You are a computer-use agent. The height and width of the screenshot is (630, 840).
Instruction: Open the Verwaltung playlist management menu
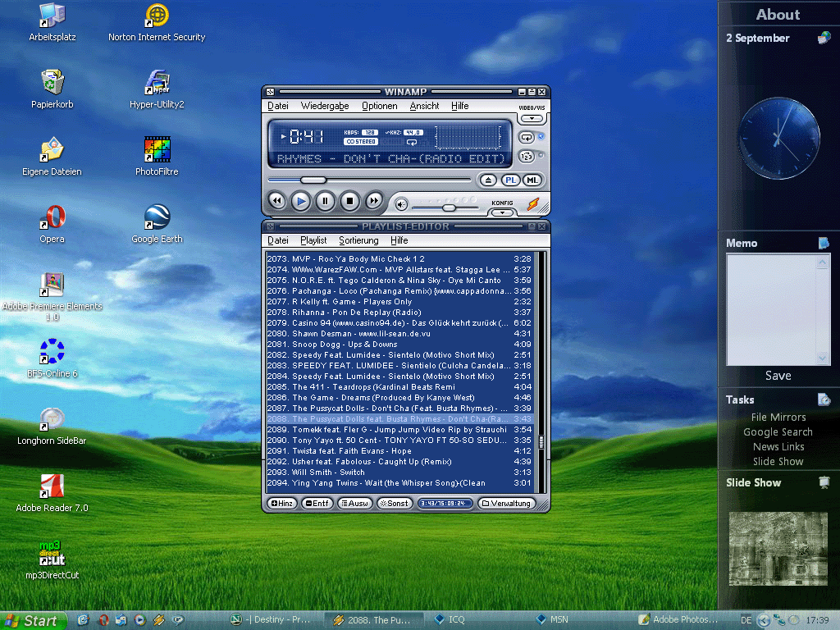[x=506, y=503]
